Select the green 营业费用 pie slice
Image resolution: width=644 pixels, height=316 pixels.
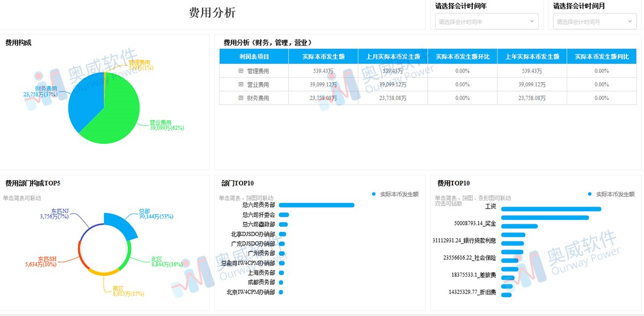(119, 118)
